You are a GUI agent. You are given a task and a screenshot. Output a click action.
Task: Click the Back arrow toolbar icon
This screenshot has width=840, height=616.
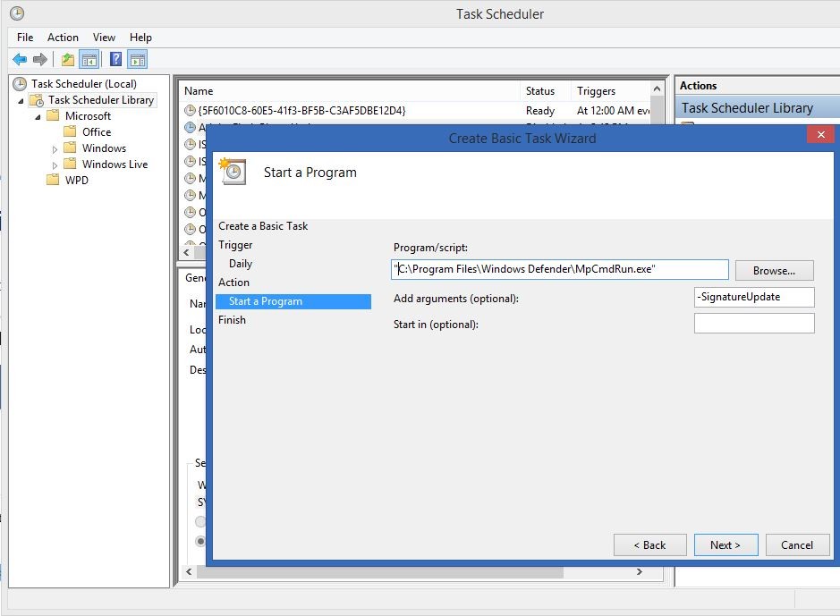click(19, 60)
